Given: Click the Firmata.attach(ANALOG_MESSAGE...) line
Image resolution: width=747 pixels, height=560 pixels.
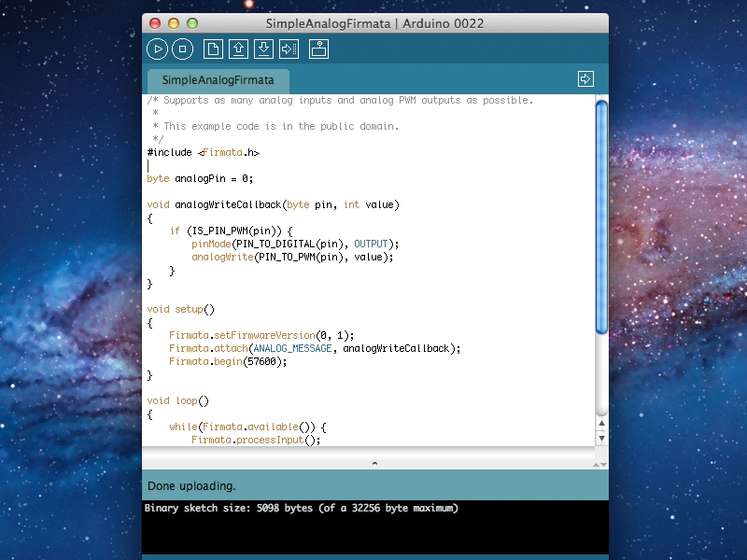Looking at the screenshot, I should tap(315, 348).
